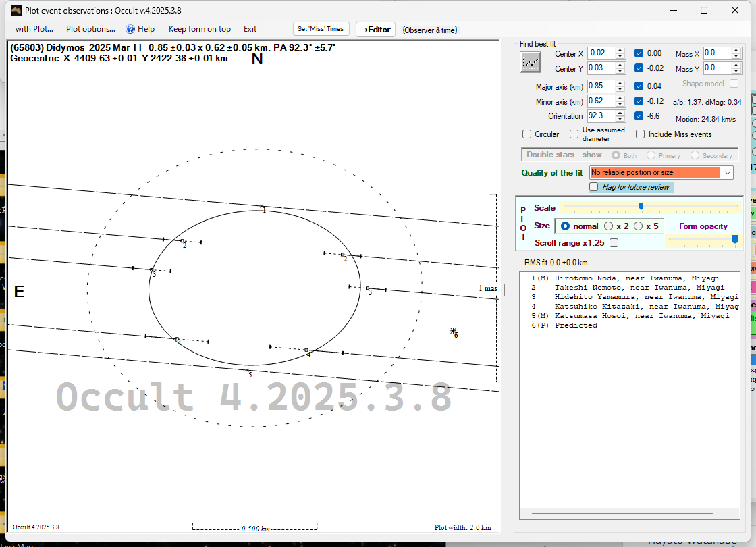Click the Occult app icon in title bar
The height and width of the screenshot is (547, 756).
16,11
